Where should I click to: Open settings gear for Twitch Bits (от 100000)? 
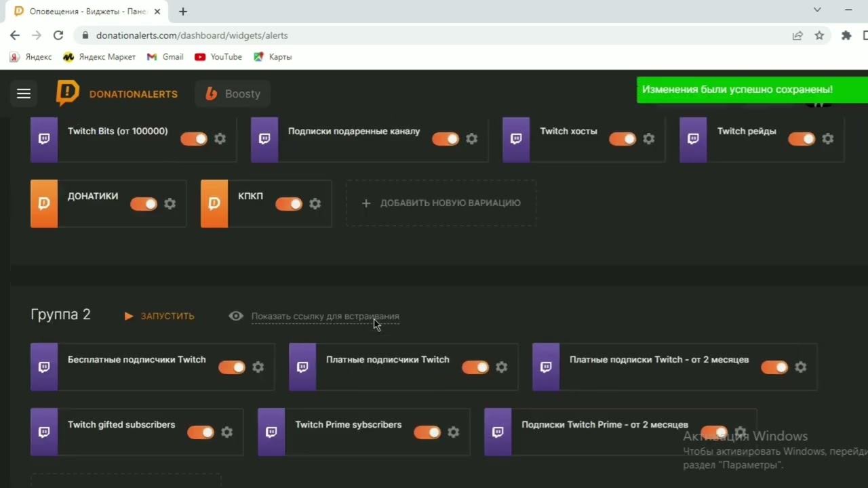220,139
